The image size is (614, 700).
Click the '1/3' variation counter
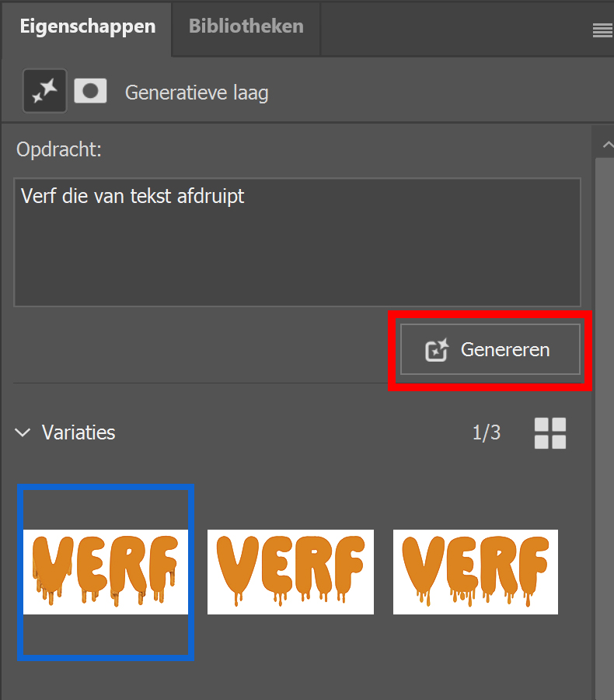click(x=487, y=432)
